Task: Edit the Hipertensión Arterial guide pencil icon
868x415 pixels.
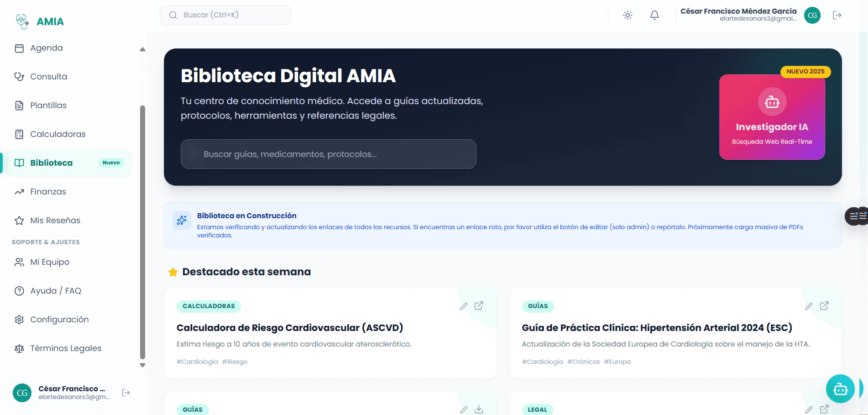Action: click(809, 306)
